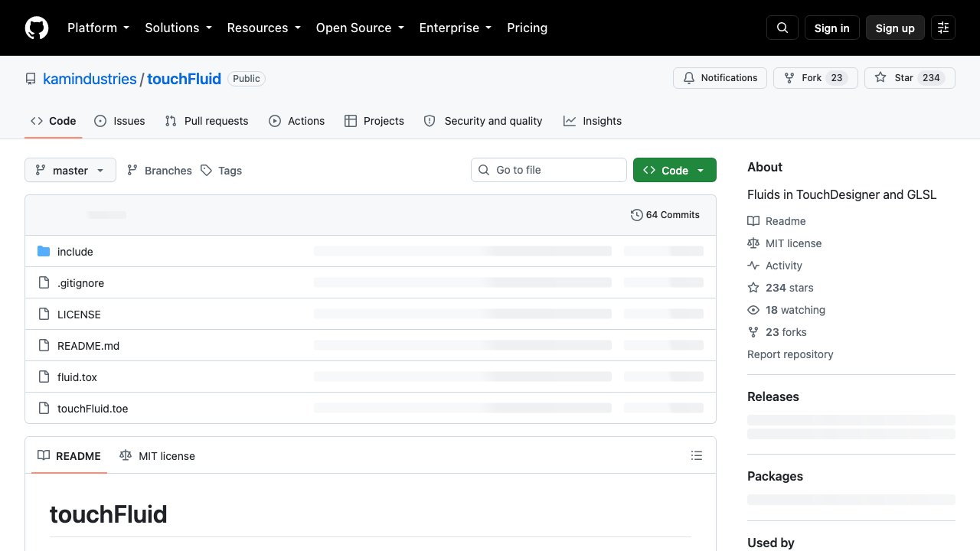The width and height of the screenshot is (980, 551).
Task: Click the GitHub logo icon
Action: pyautogui.click(x=37, y=28)
